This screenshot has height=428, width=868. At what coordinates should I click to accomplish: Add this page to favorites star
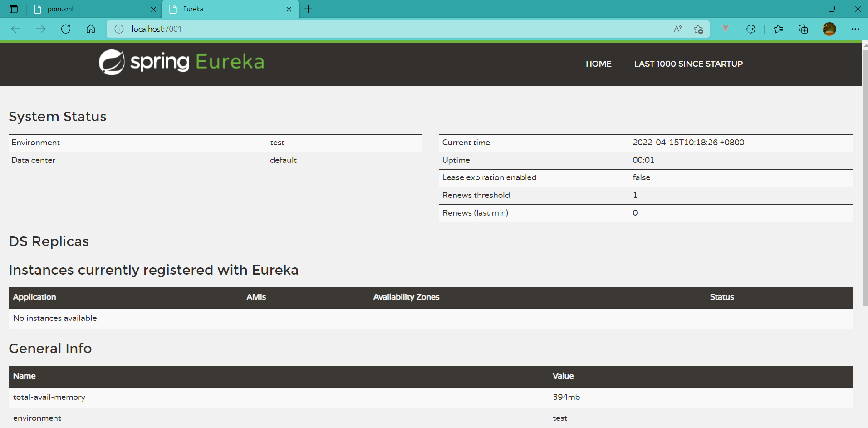(x=698, y=29)
